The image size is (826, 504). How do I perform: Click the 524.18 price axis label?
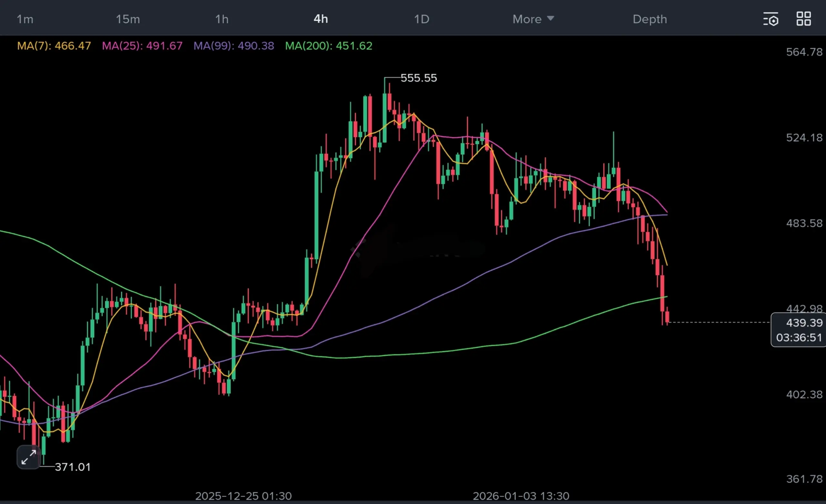tap(804, 138)
